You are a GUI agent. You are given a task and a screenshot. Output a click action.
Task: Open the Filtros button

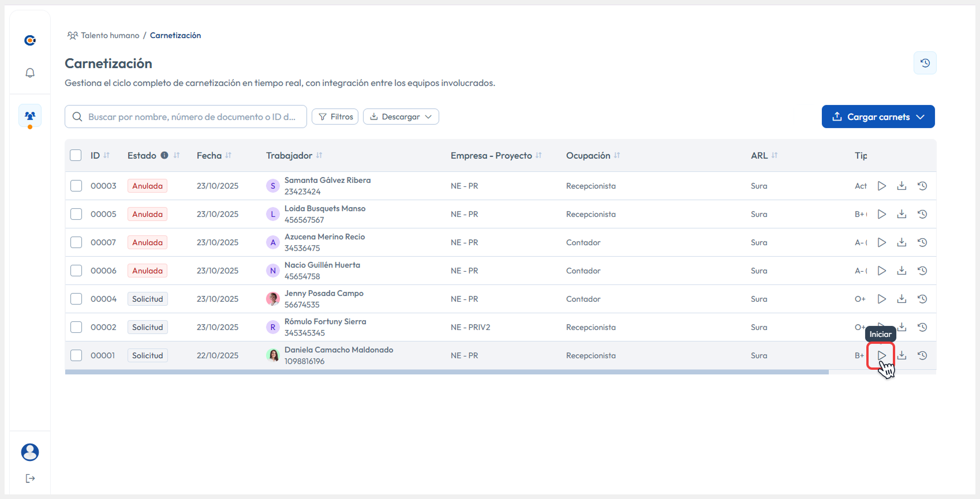[335, 117]
